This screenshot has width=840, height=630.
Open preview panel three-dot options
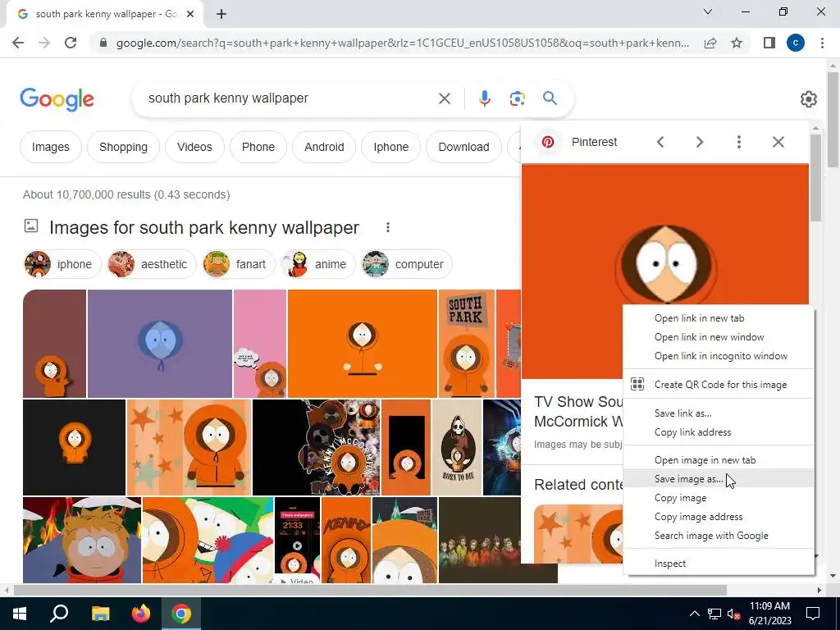coord(739,142)
